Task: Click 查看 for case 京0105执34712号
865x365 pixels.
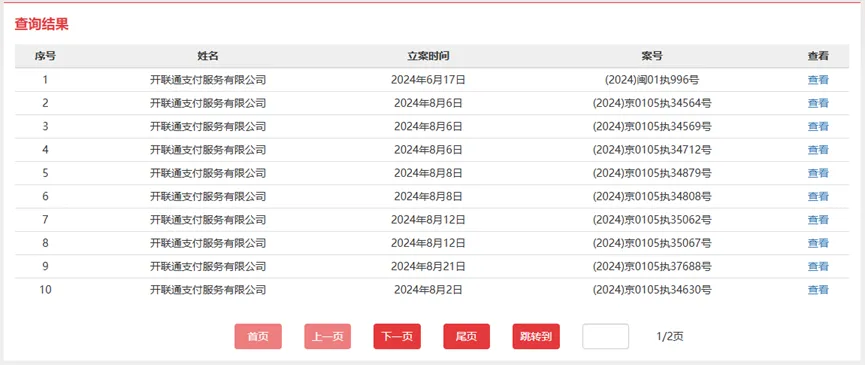Action: (818, 150)
